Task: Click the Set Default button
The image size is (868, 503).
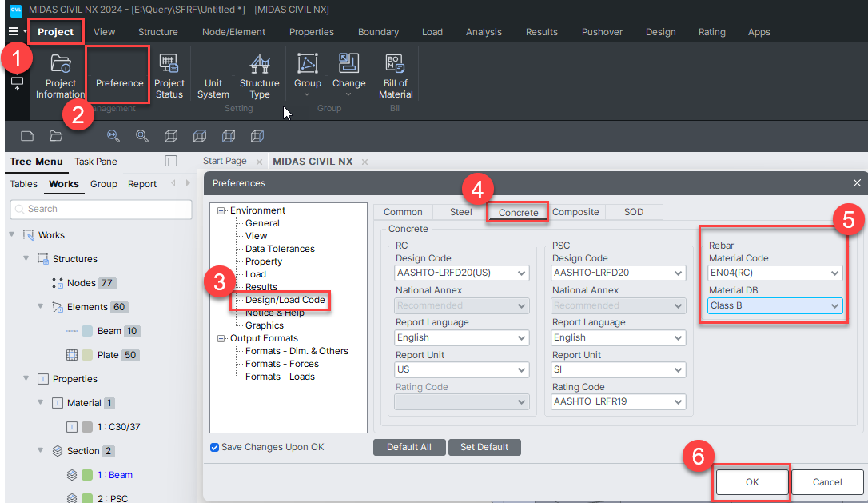Action: [484, 447]
